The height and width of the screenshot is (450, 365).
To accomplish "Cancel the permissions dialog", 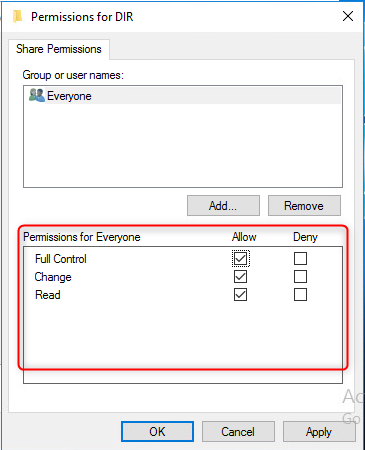I will coord(238,432).
